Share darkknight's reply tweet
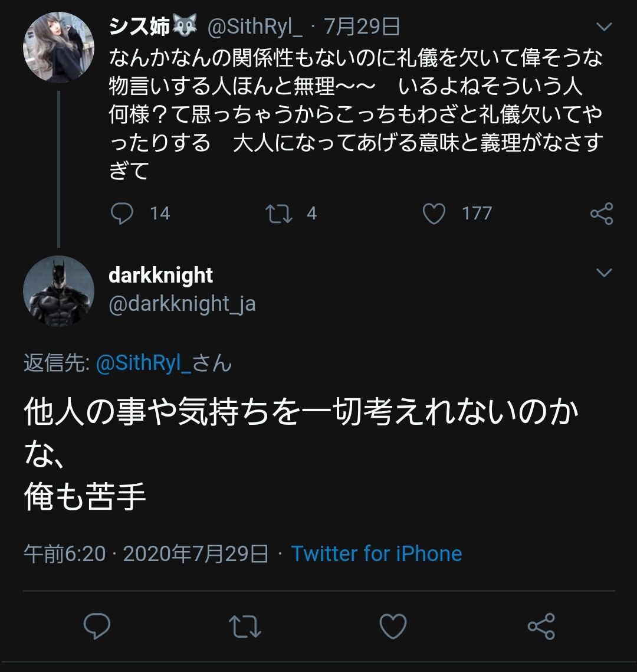Image resolution: width=637 pixels, height=672 pixels. pyautogui.click(x=541, y=626)
